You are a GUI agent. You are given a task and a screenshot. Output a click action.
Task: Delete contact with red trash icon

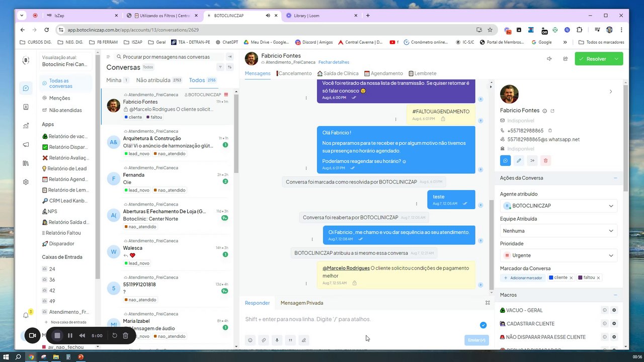click(x=545, y=160)
